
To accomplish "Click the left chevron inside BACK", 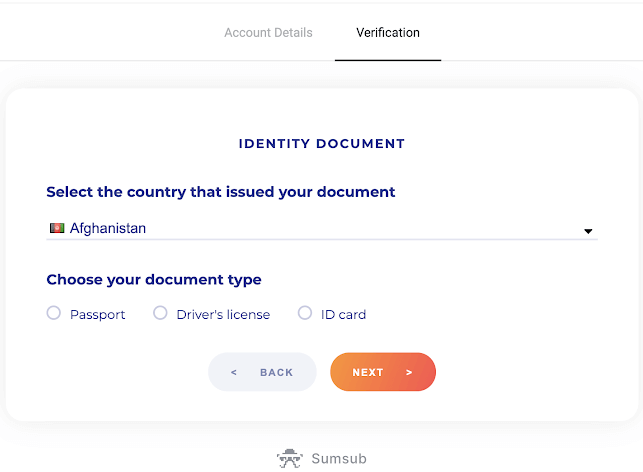I will coord(234,373).
